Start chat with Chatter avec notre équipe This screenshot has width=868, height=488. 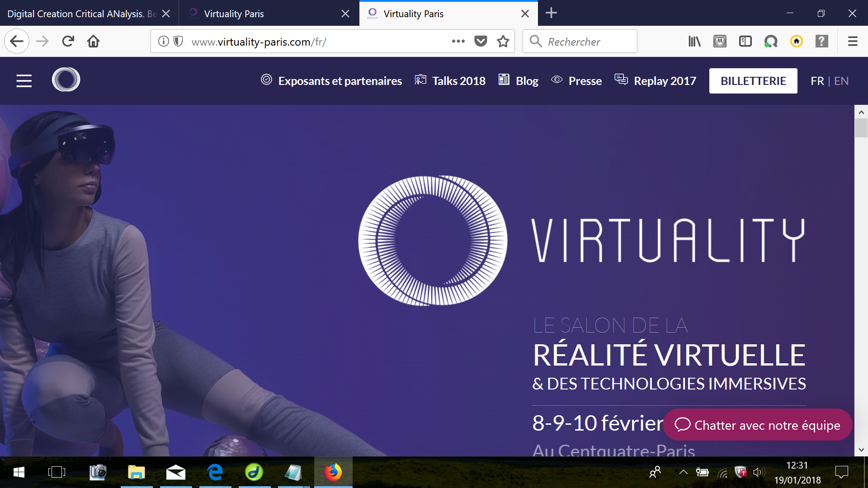pos(758,425)
